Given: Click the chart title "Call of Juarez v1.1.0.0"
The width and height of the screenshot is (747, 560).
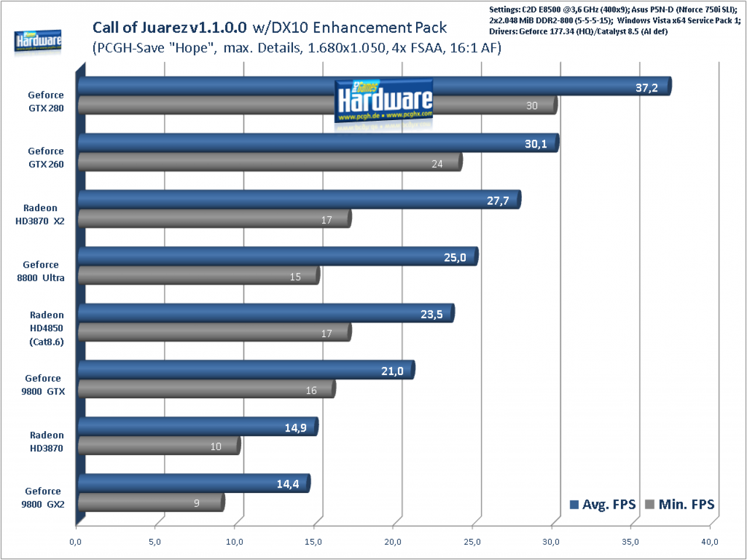Looking at the screenshot, I should coord(170,27).
